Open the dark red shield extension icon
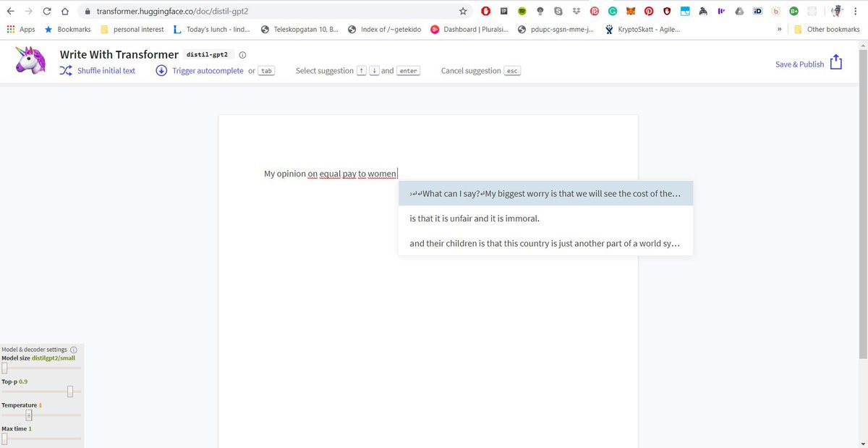The image size is (868, 448). (x=667, y=12)
